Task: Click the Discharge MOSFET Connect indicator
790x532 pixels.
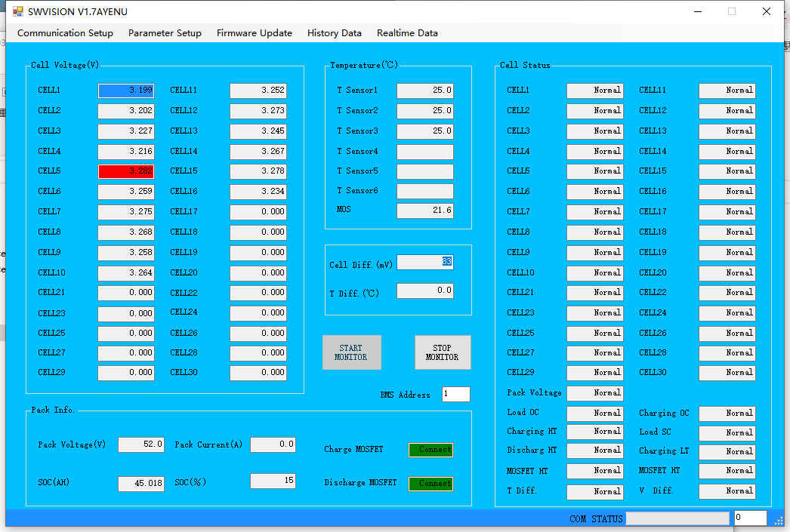Action: (x=430, y=484)
